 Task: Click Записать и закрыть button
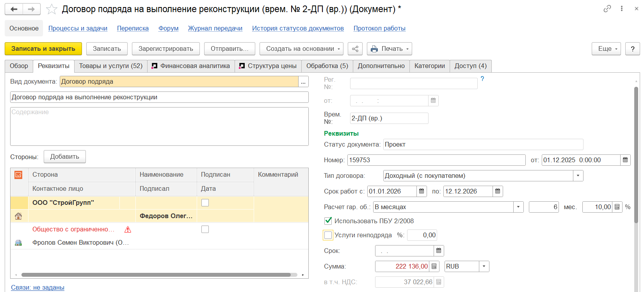[x=43, y=49]
